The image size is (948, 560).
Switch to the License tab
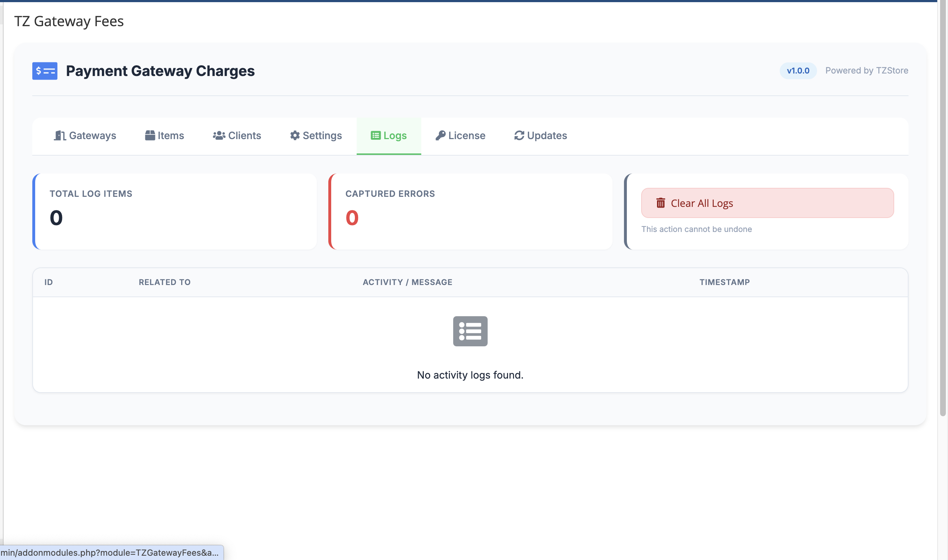pos(466,136)
